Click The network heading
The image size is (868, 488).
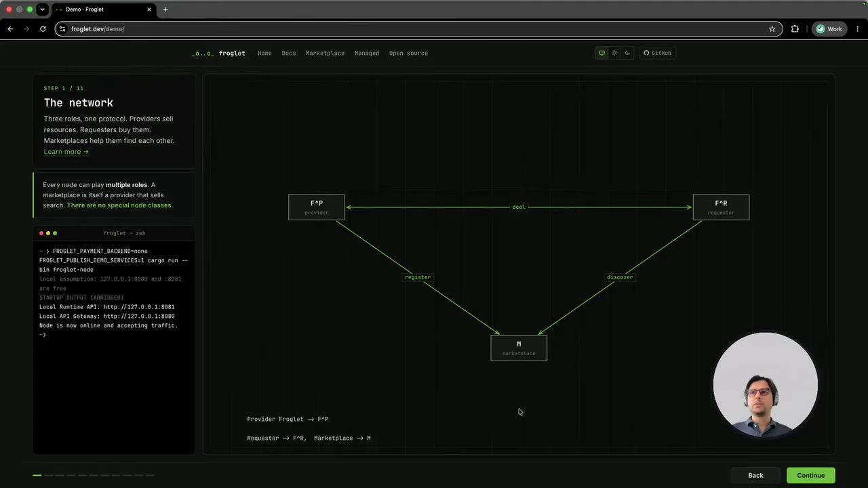(x=79, y=103)
